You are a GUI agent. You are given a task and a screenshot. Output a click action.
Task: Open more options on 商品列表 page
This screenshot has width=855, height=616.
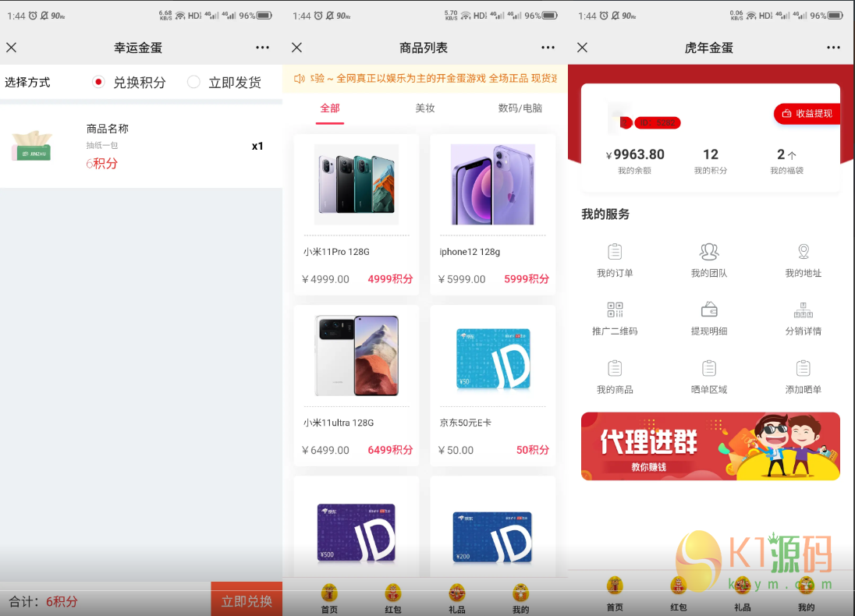click(x=548, y=48)
